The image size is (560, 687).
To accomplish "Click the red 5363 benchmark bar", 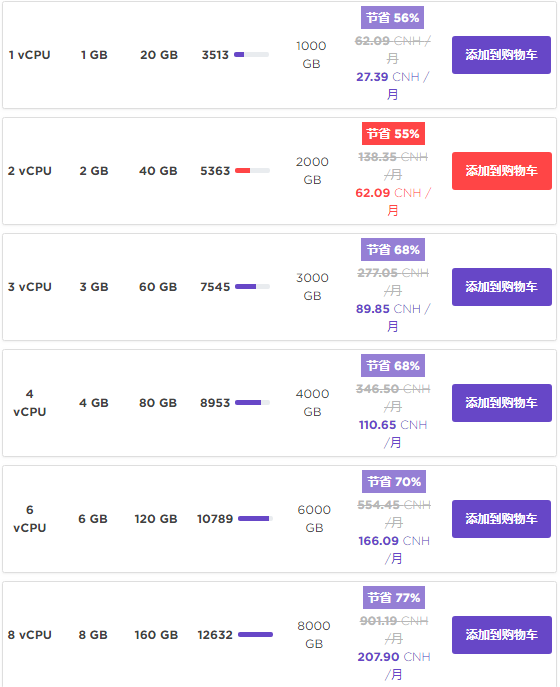I will click(x=252, y=170).
